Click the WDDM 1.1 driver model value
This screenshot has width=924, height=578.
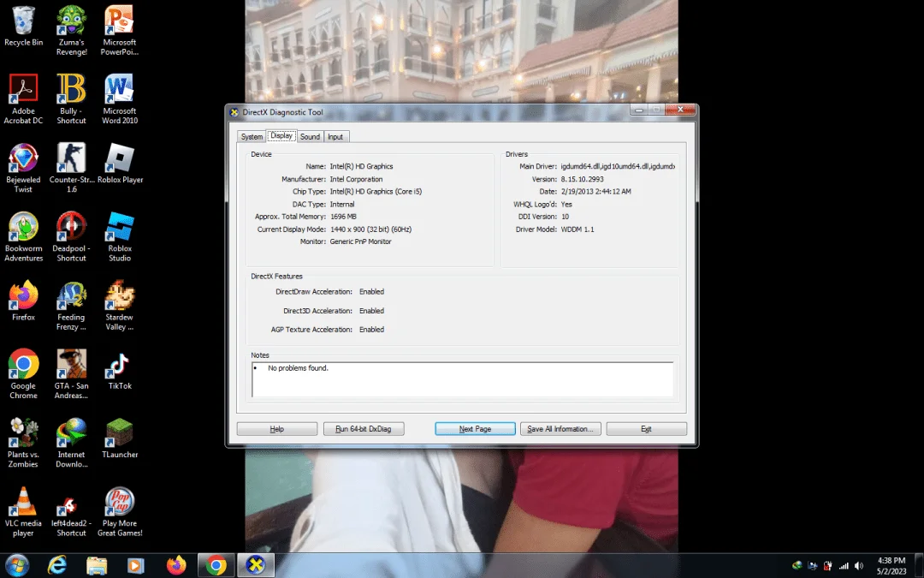point(577,229)
